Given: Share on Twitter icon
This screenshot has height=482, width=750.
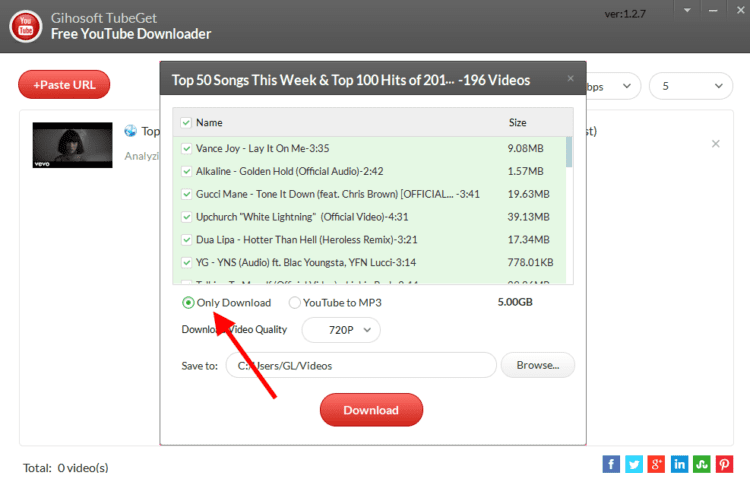Looking at the screenshot, I should (634, 464).
